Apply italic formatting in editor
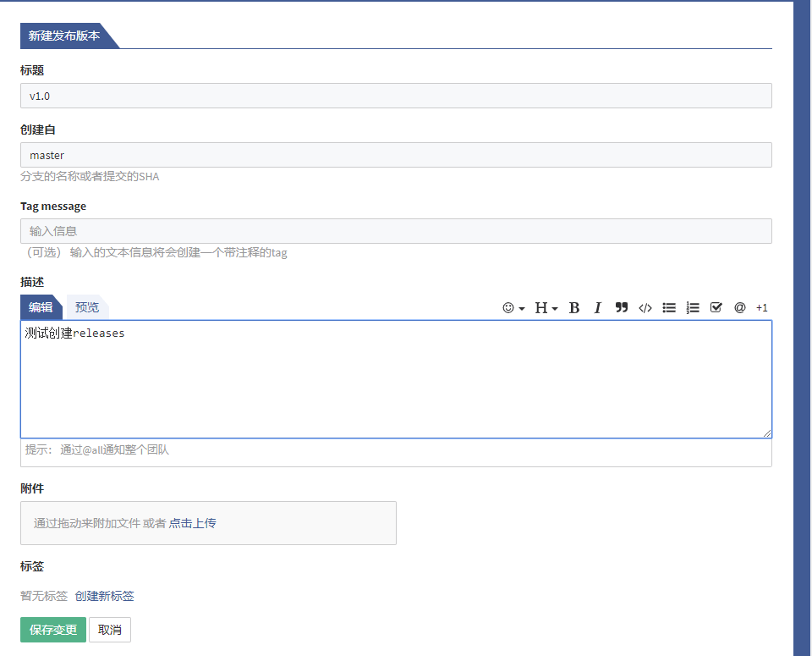The height and width of the screenshot is (656, 812). tap(597, 308)
